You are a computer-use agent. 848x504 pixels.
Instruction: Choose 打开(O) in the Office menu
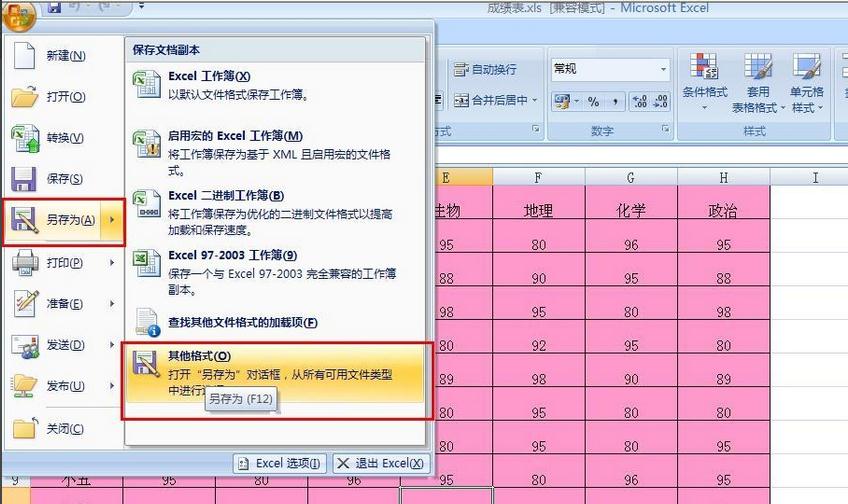pyautogui.click(x=64, y=96)
